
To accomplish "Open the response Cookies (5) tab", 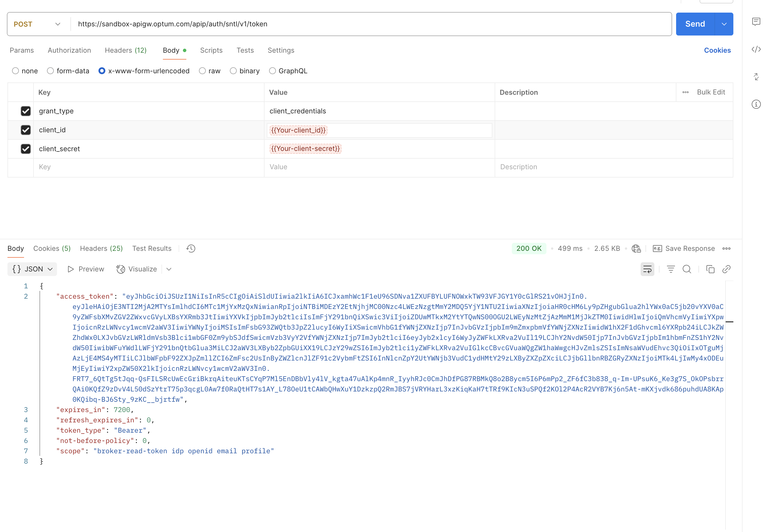I will click(x=52, y=248).
